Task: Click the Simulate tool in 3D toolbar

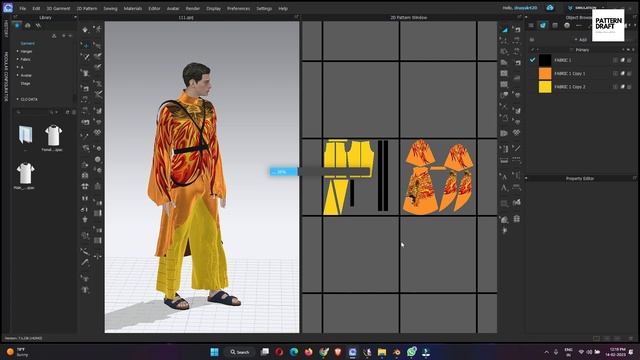Action: point(85,30)
